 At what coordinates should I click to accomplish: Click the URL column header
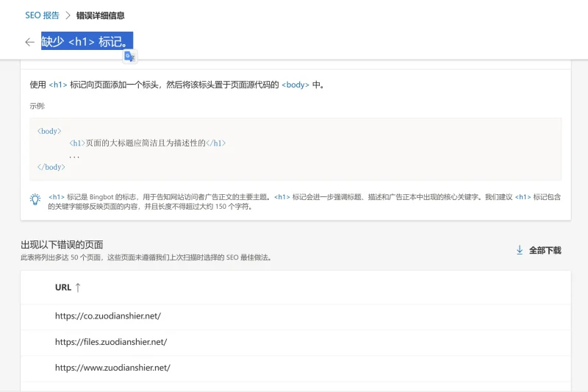(63, 288)
